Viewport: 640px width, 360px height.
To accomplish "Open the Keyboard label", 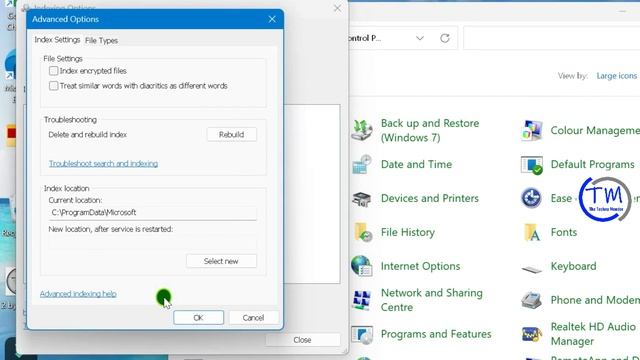I will (x=573, y=266).
